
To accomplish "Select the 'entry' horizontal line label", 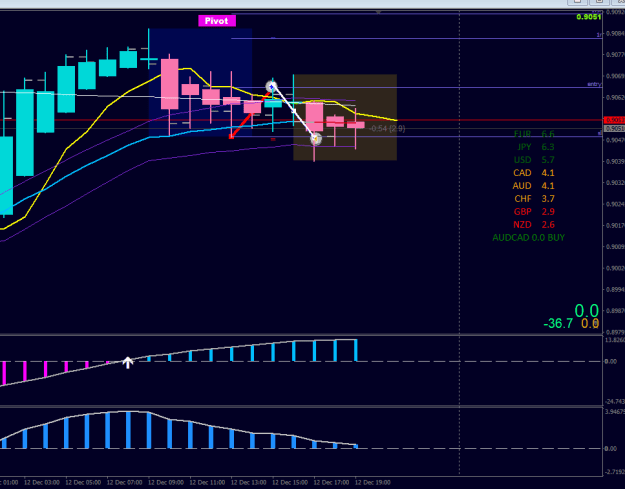I will click(x=594, y=84).
